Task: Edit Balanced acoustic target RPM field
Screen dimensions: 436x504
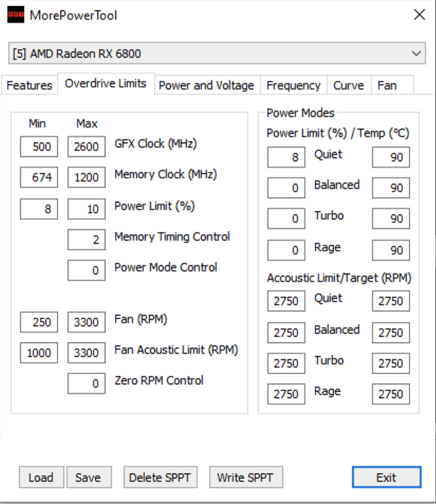Action: click(x=391, y=333)
